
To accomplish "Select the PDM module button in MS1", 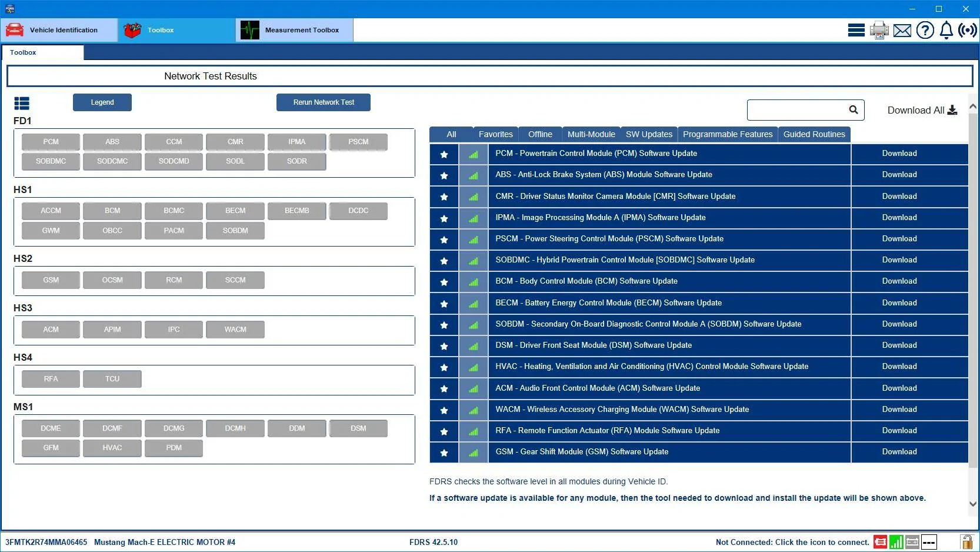I will [x=174, y=448].
